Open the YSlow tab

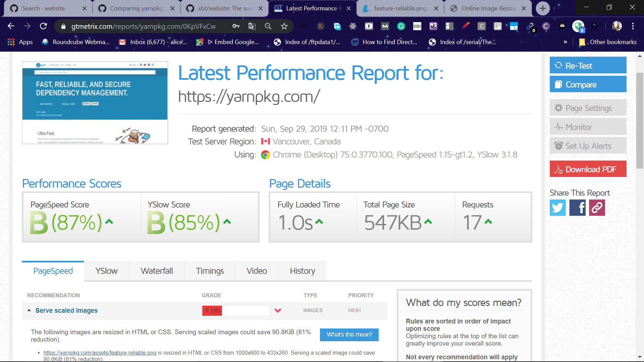pyautogui.click(x=106, y=271)
